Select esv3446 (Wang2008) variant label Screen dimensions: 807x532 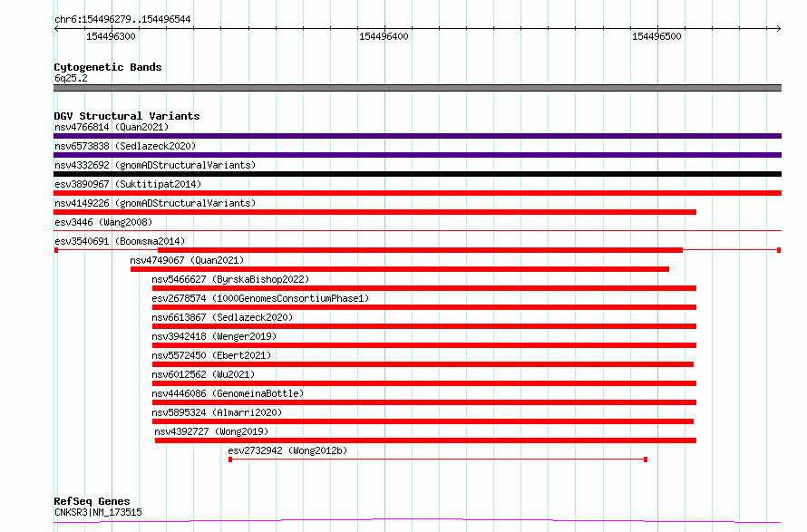point(103,222)
